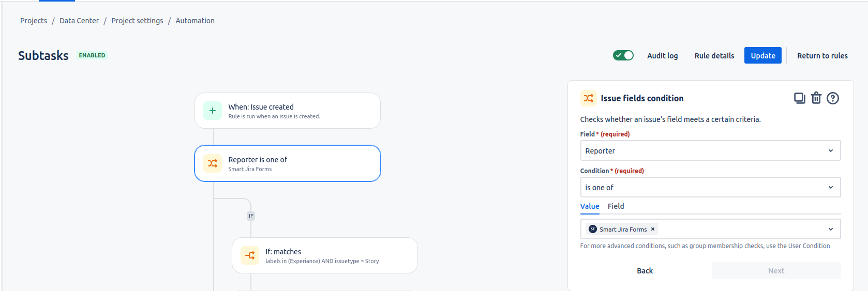The image size is (868, 291).
Task: Remove the Smart Jira Forms value chip
Action: [x=653, y=229]
